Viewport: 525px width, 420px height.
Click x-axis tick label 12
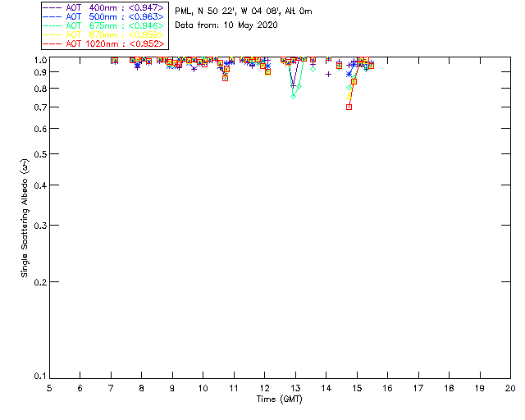tap(264, 388)
